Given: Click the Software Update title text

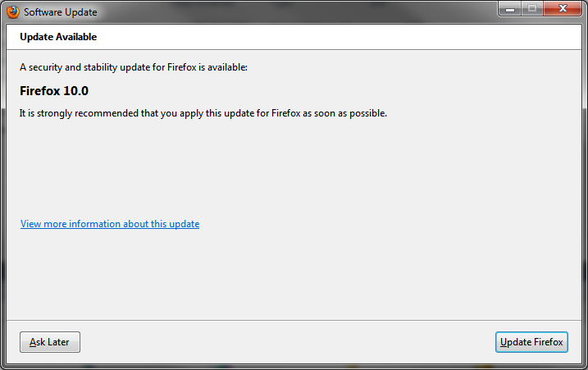Looking at the screenshot, I should click(60, 13).
